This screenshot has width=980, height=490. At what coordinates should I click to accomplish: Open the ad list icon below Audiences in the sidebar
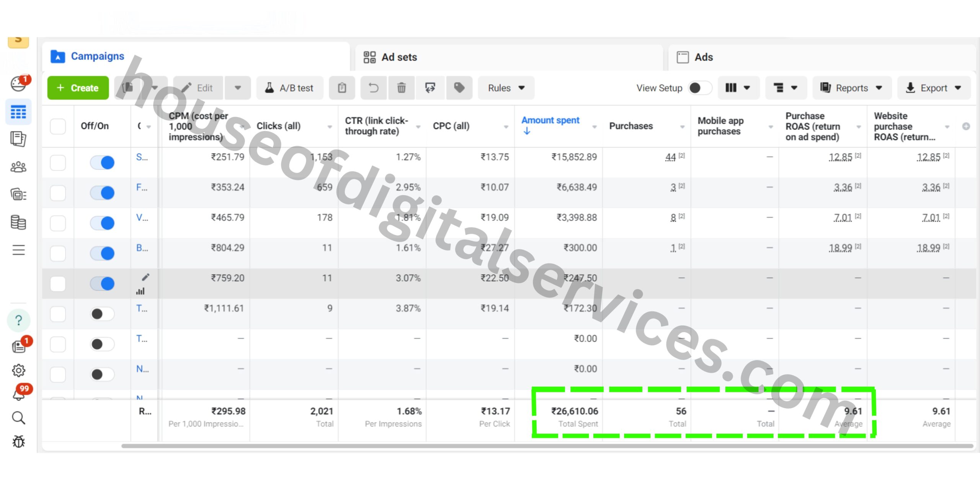pyautogui.click(x=18, y=194)
